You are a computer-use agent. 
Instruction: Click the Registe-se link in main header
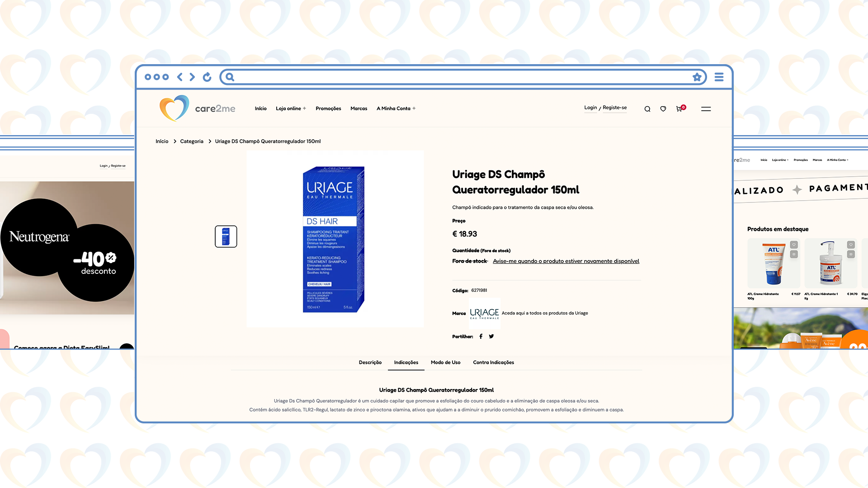click(614, 108)
